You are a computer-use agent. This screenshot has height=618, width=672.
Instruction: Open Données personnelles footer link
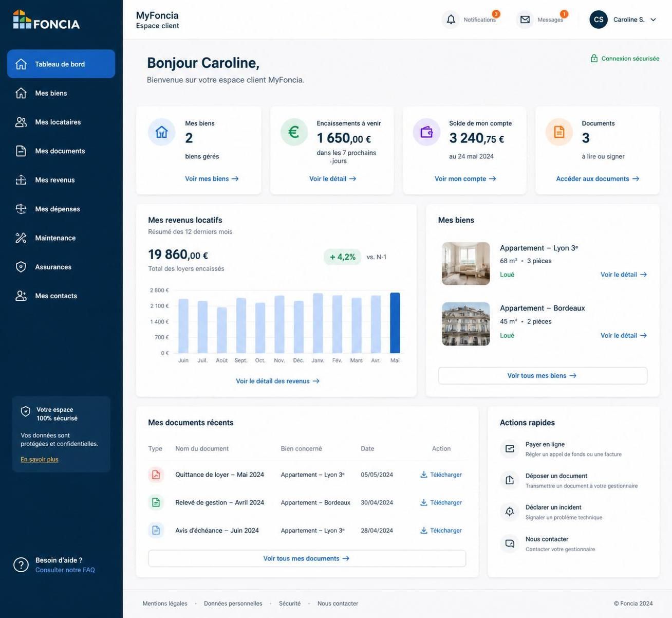pyautogui.click(x=233, y=604)
